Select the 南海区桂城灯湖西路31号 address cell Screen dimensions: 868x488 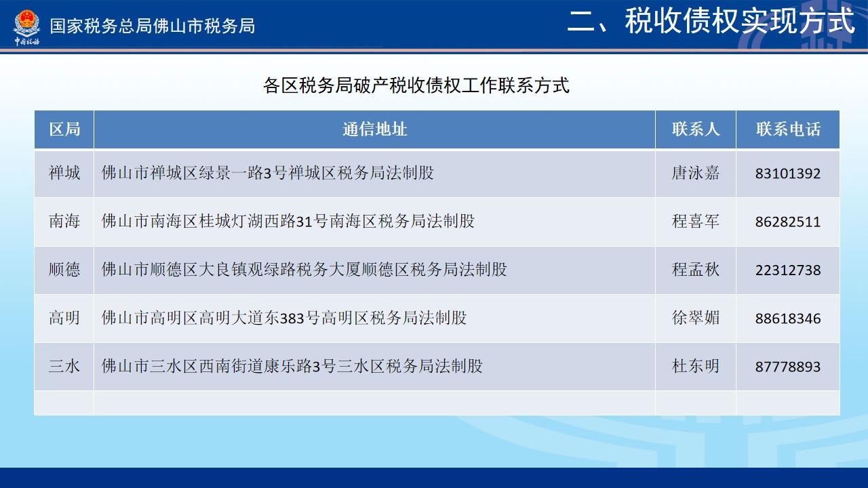tap(375, 222)
